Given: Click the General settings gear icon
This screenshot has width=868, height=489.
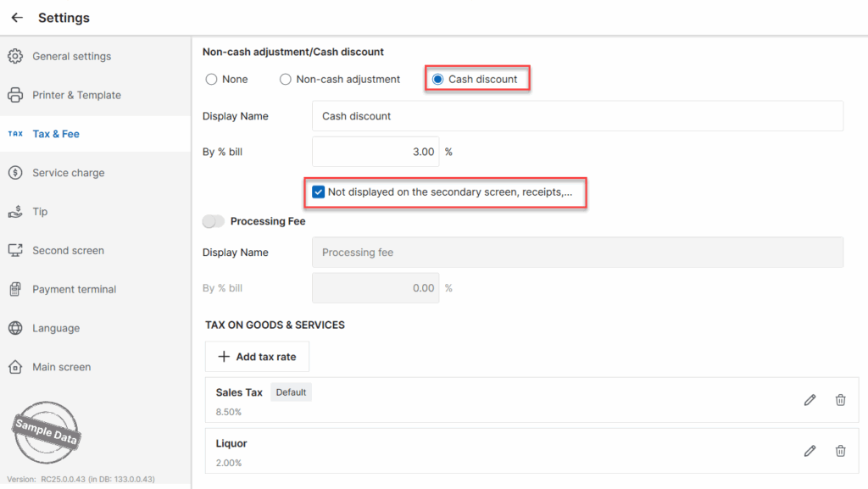Looking at the screenshot, I should pyautogui.click(x=15, y=57).
